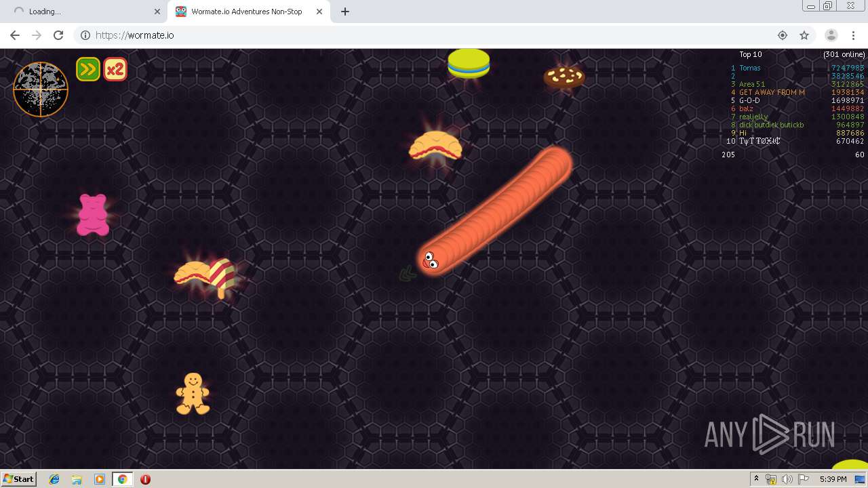
Task: Bookmark this page with the star icon
Action: [804, 35]
